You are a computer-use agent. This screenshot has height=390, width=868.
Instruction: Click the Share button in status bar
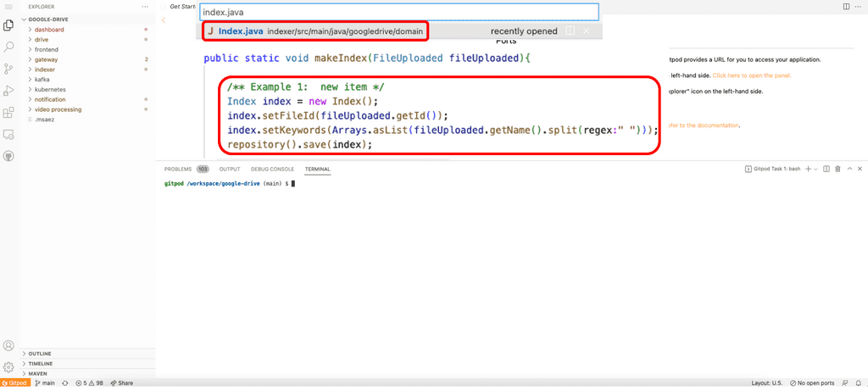point(121,383)
